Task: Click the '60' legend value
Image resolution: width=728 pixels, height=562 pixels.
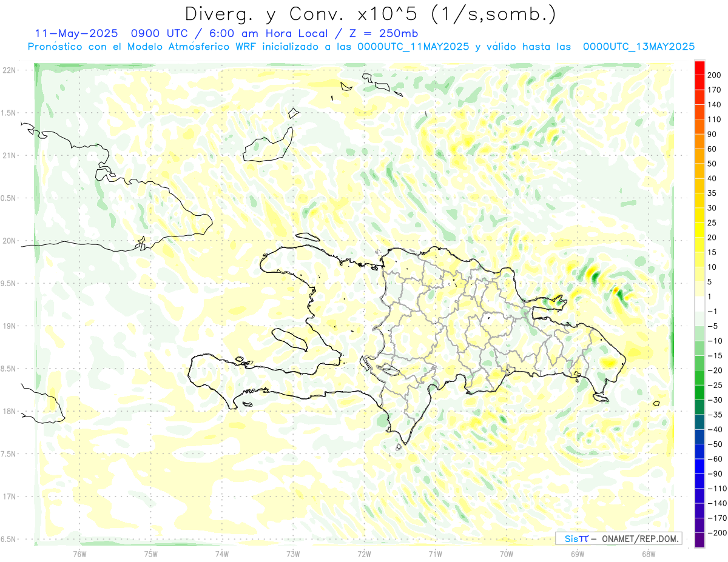Action: [712, 149]
